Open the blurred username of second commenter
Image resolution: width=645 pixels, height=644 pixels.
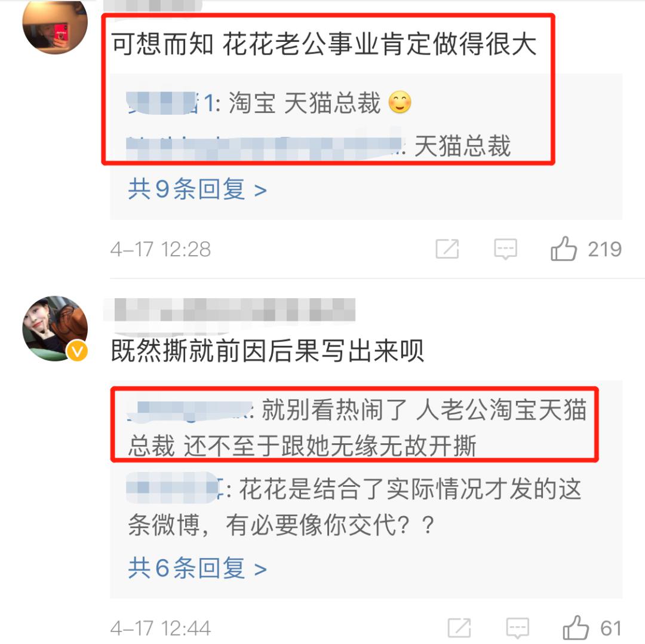229,309
